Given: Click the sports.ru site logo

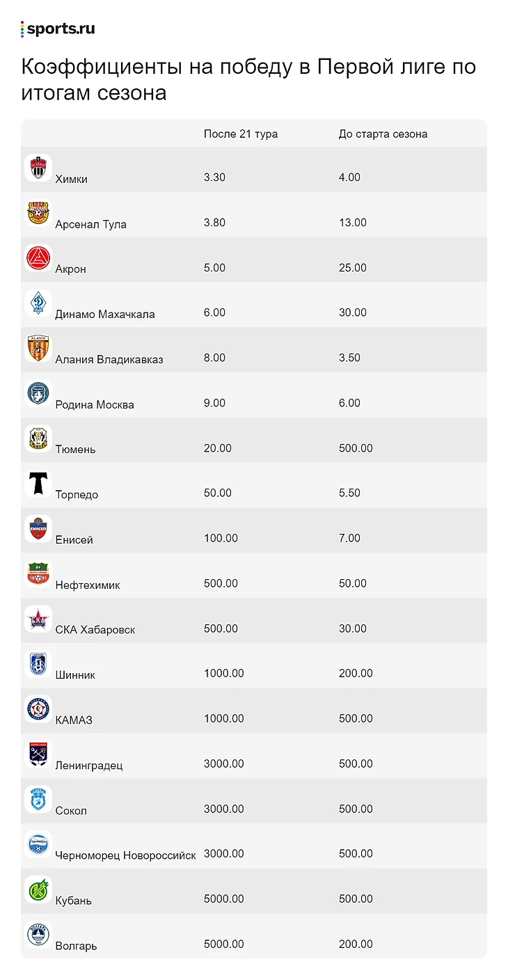Looking at the screenshot, I should [x=58, y=29].
